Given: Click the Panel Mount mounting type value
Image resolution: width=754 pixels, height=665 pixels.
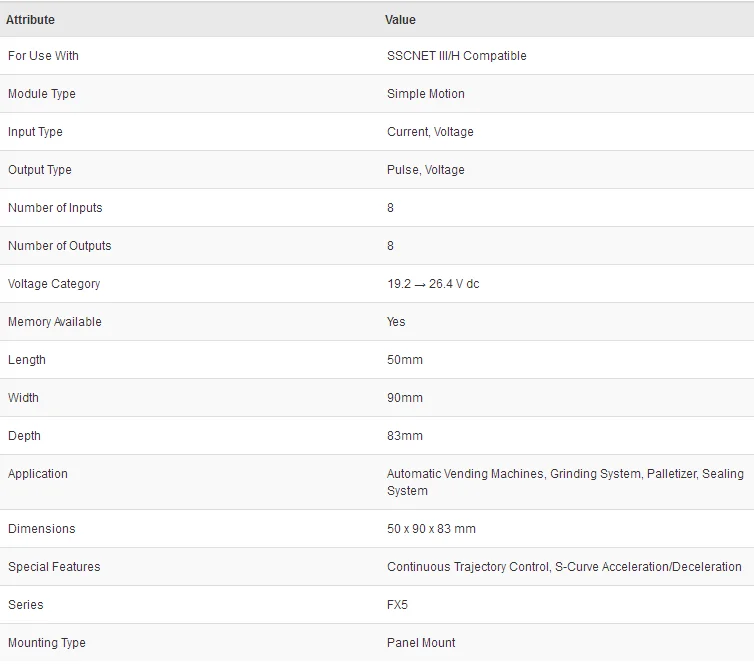Looking at the screenshot, I should [421, 642].
